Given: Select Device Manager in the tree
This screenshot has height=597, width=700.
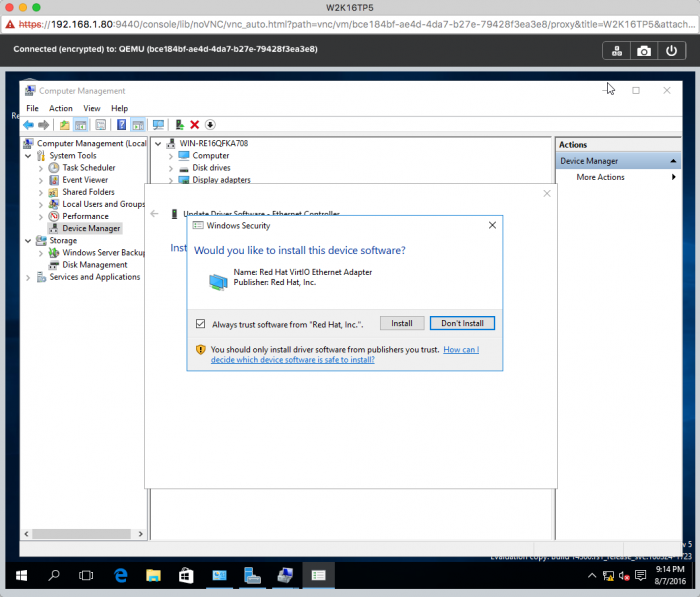Looking at the screenshot, I should click(91, 229).
